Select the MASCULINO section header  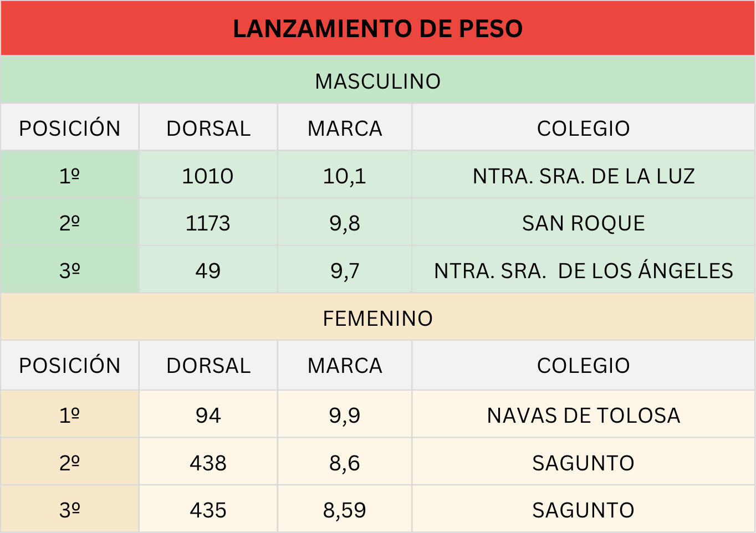(x=377, y=81)
